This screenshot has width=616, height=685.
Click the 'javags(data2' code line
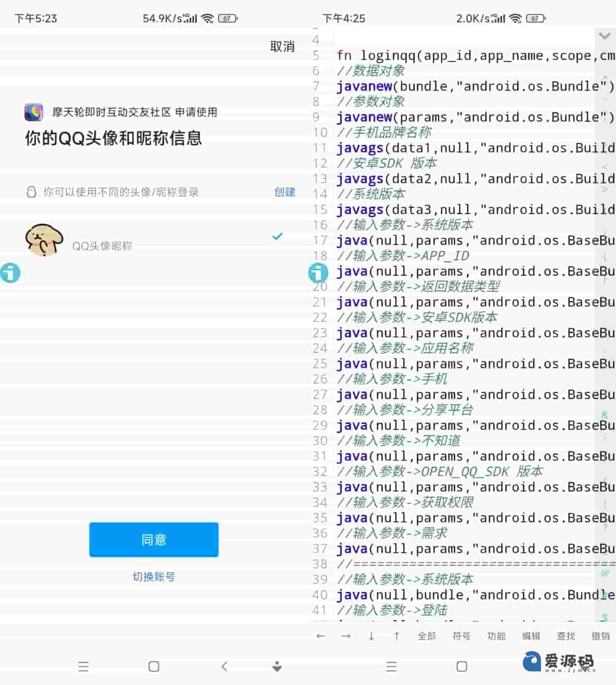coord(475,179)
